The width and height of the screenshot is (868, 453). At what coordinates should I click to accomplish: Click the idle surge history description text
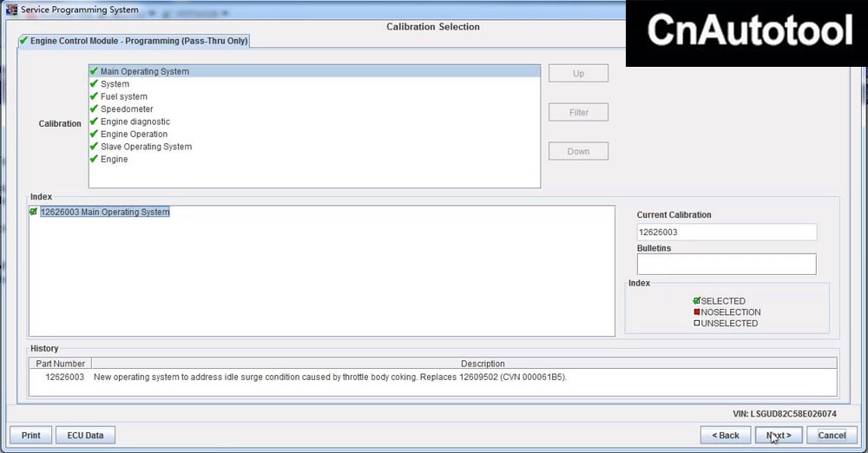point(330,377)
